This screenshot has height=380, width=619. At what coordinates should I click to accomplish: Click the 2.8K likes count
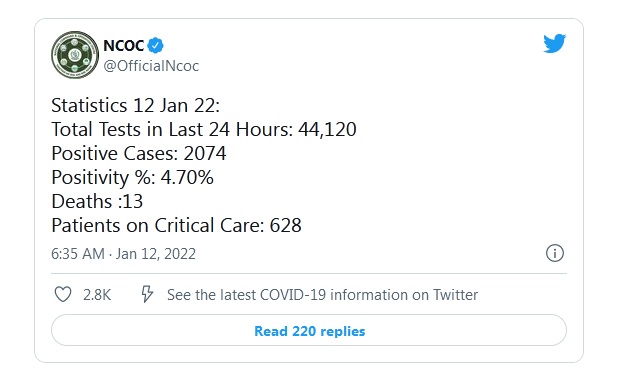[97, 295]
